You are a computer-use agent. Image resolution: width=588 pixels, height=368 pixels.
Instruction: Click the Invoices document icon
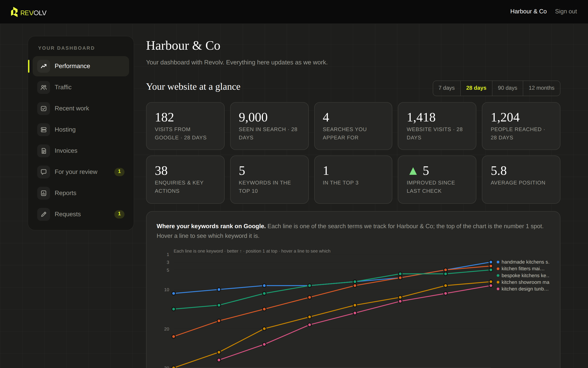pyautogui.click(x=44, y=151)
